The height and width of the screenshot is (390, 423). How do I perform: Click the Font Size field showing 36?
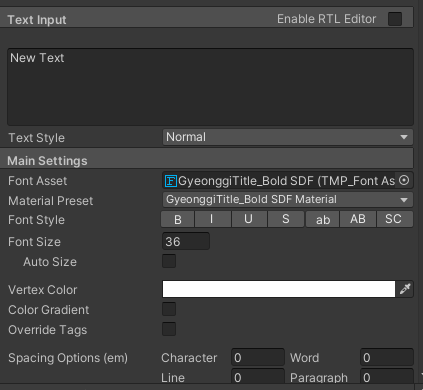coord(186,241)
